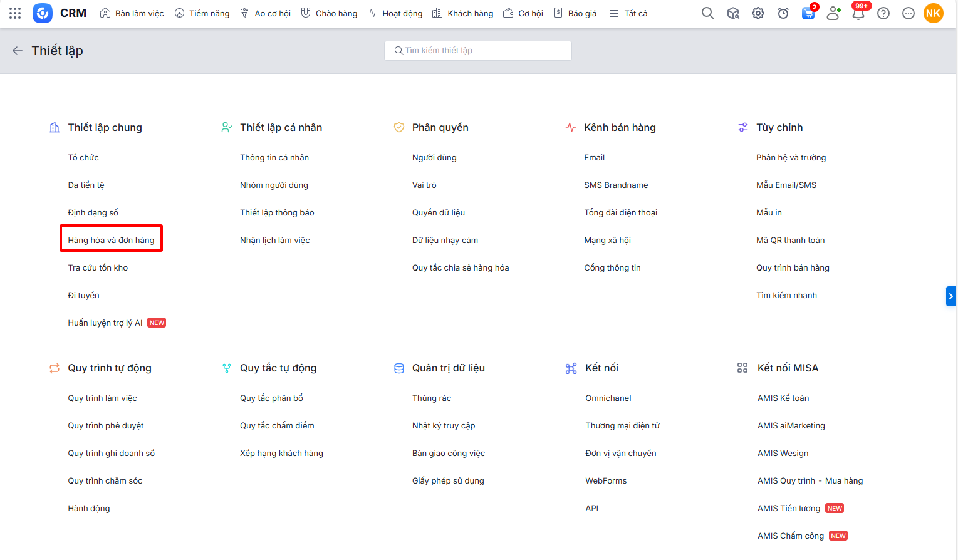Click the shopping cart icon with badge
958x560 pixels.
(808, 13)
